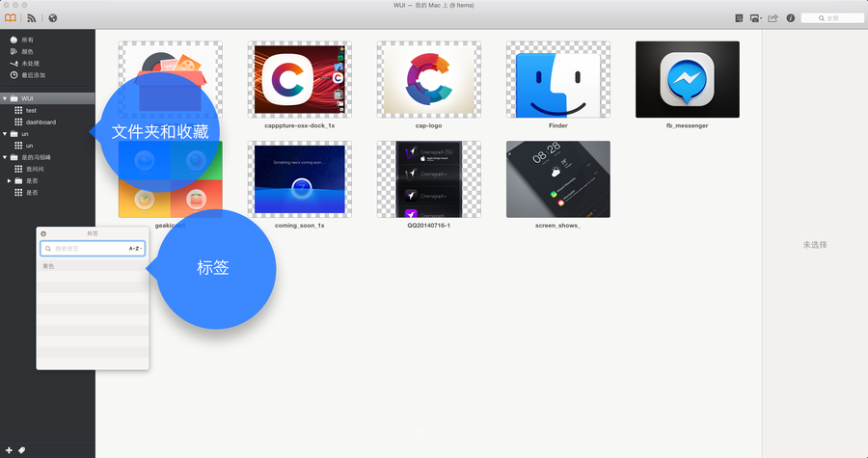Open the web globe icon in toolbar
Viewport: 868px width, 458px height.
coord(52,17)
